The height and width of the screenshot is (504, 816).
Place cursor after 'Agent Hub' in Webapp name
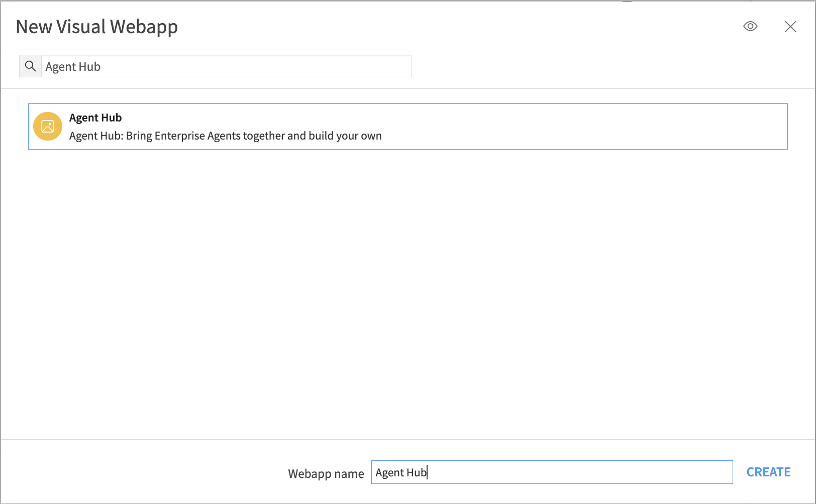pyautogui.click(x=429, y=472)
